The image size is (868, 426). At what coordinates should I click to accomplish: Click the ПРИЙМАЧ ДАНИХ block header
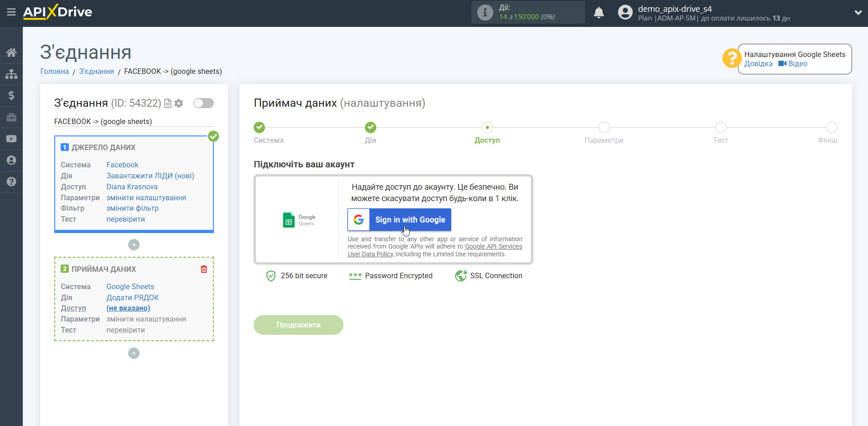pyautogui.click(x=104, y=270)
